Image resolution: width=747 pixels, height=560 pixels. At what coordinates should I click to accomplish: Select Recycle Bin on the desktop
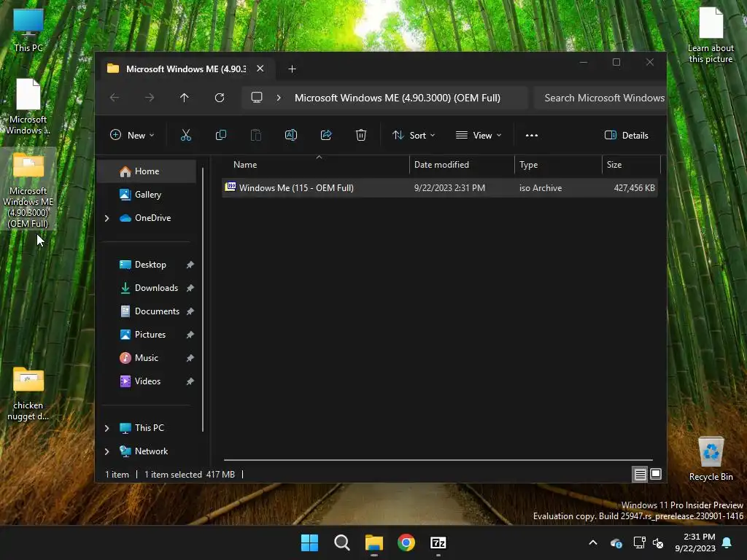(711, 459)
